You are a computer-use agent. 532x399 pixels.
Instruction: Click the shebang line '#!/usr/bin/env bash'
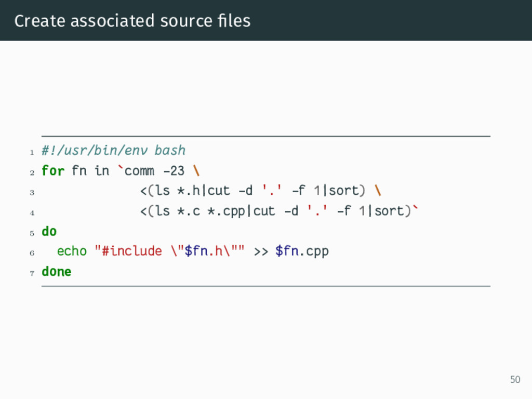(113, 150)
